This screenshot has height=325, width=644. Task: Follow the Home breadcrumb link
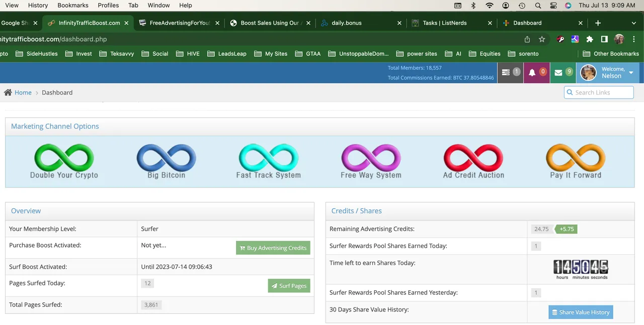(x=23, y=93)
